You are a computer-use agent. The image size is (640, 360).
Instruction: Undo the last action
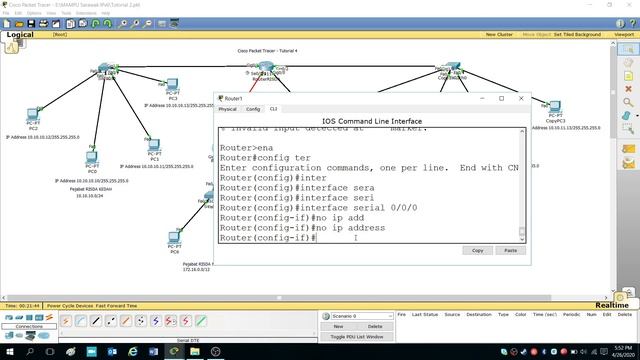point(95,24)
